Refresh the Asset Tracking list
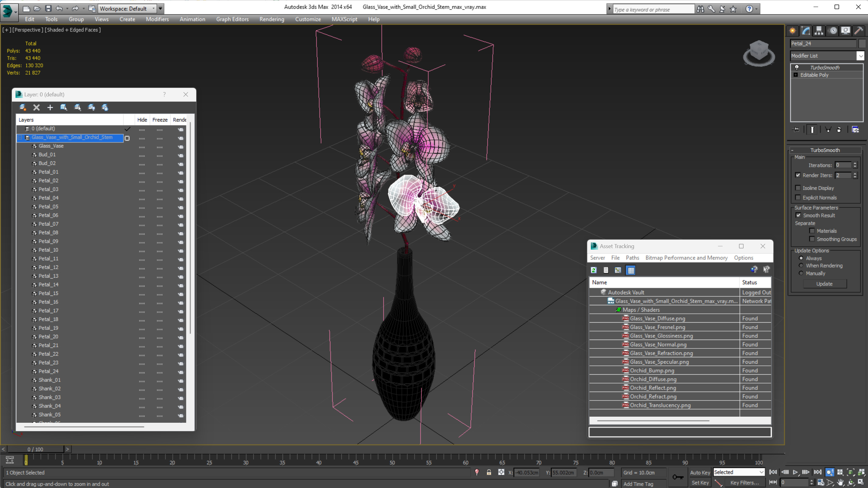Viewport: 868px width, 488px height. coord(594,270)
